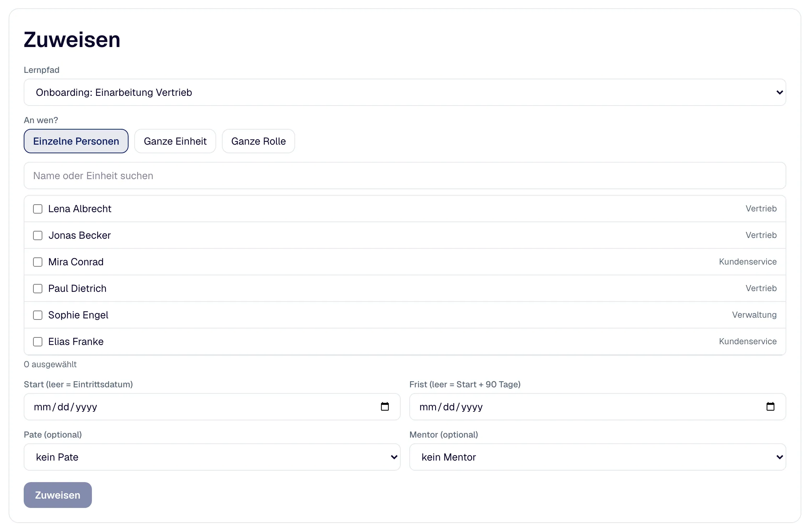Enable the Sophie Engel checkbox

[38, 315]
